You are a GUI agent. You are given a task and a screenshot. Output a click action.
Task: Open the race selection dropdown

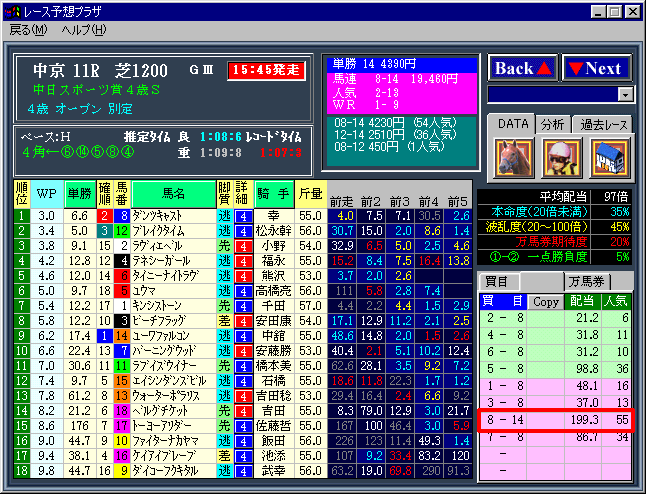[x=626, y=94]
